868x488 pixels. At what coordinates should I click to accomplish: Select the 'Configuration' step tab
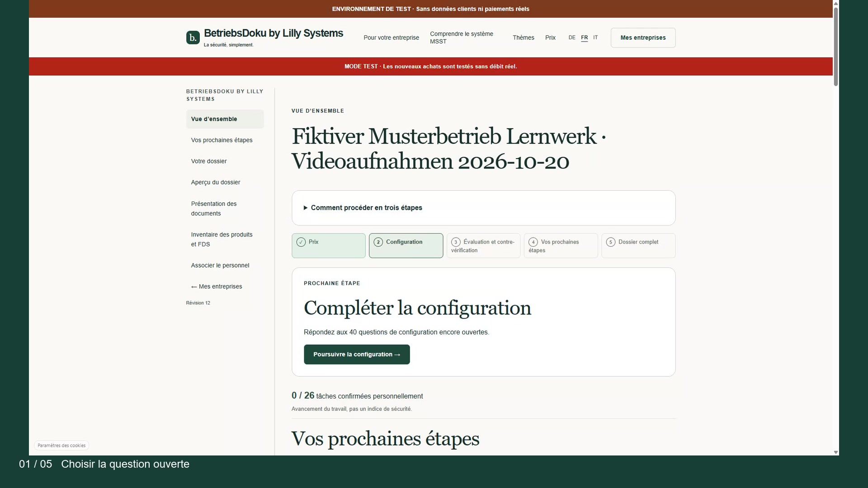click(x=406, y=246)
